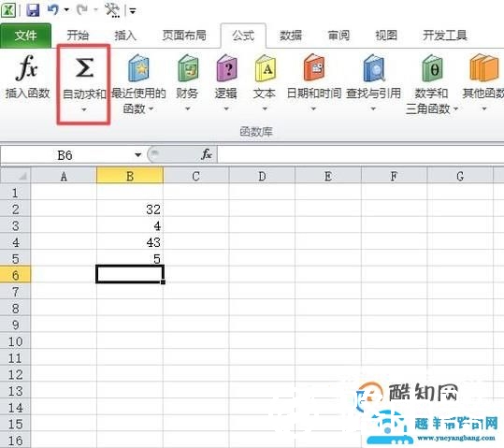Image resolution: width=504 pixels, height=448 pixels.
Task: Click the tools icon in quick access toolbar
Action: coord(112,9)
